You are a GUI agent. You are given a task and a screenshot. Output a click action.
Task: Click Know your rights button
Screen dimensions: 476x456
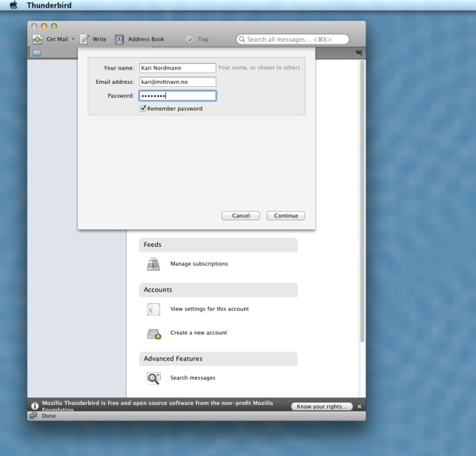[322, 406]
